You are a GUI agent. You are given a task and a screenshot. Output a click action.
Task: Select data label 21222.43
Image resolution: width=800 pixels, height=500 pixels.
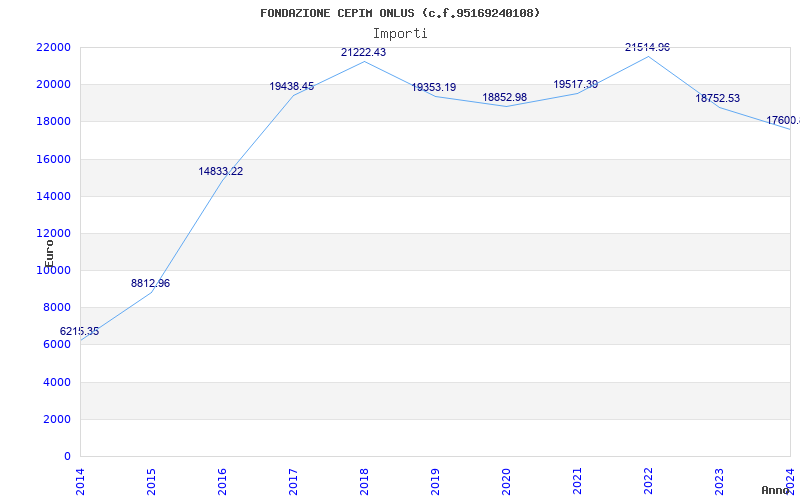pos(363,53)
